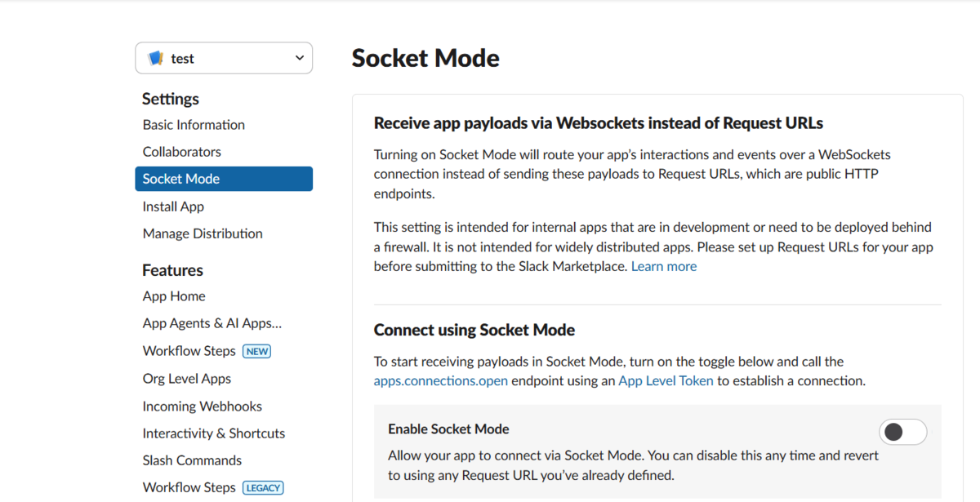Open the App Level Token link

point(666,380)
